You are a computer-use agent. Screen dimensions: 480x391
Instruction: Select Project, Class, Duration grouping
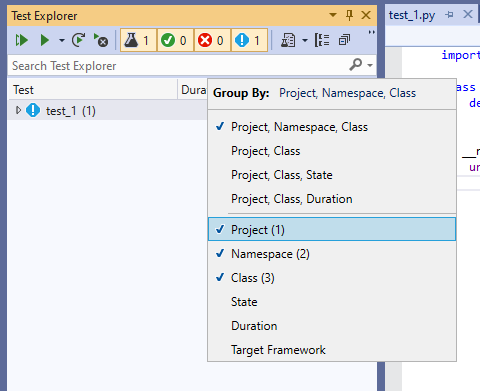tap(292, 199)
